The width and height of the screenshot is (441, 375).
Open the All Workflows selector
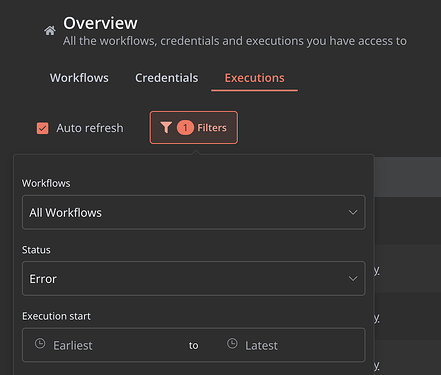(x=194, y=212)
